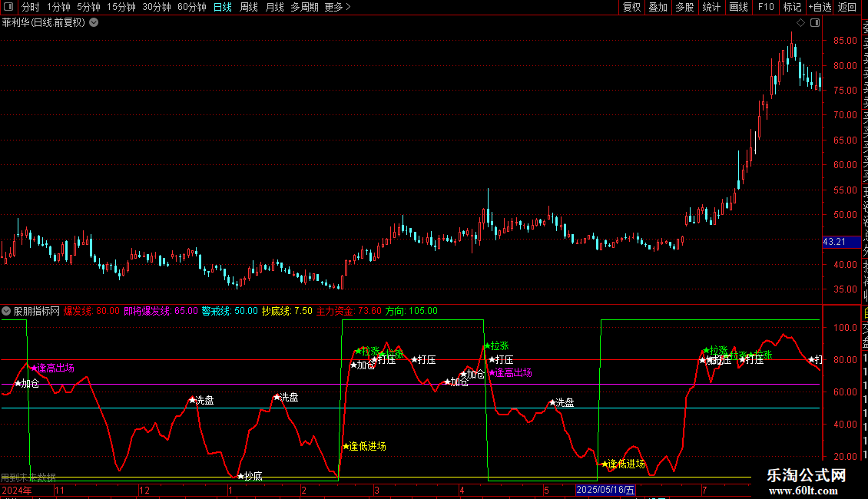The image size is (868, 499).
Task: Click the white ★抄底 signal star marker
Action: [x=240, y=476]
